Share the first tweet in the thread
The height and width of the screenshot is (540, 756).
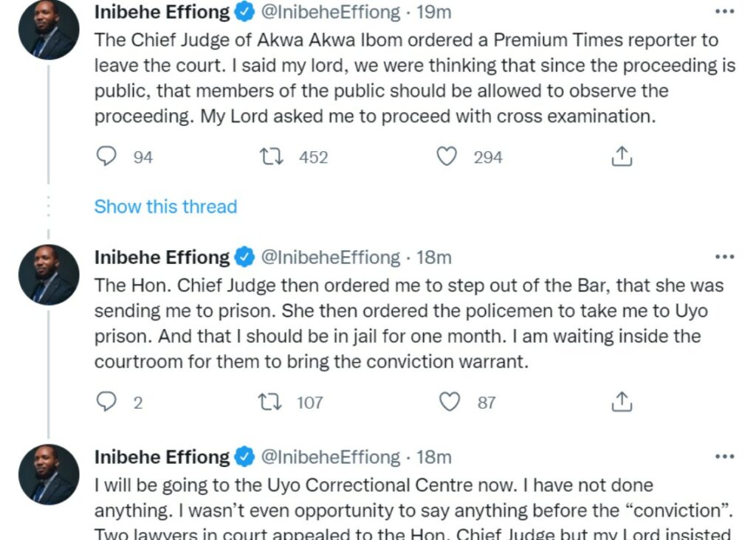tap(622, 156)
